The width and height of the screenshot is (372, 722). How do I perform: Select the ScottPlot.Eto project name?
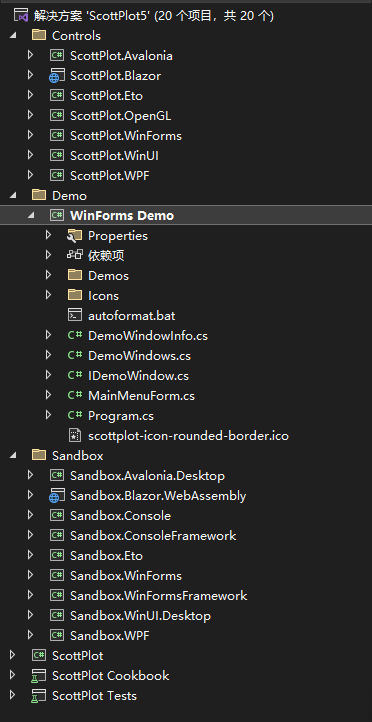(106, 96)
